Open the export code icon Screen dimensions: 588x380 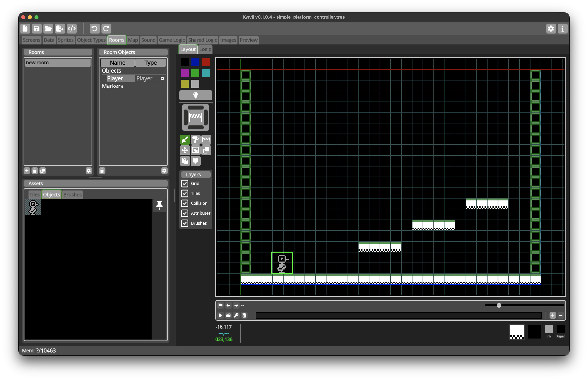pos(72,28)
